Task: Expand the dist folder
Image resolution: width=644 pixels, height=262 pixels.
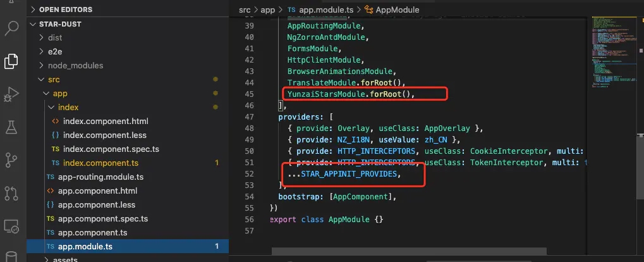Action: (x=55, y=38)
